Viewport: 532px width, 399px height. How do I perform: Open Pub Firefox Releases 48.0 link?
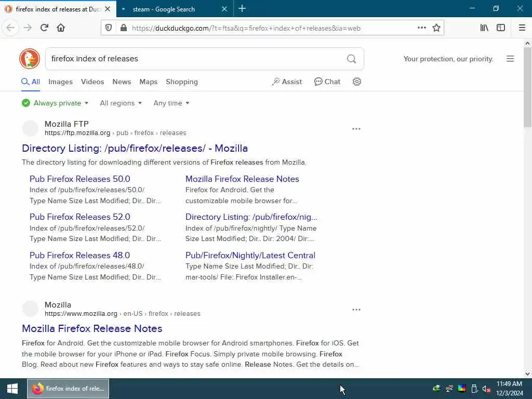(x=79, y=255)
